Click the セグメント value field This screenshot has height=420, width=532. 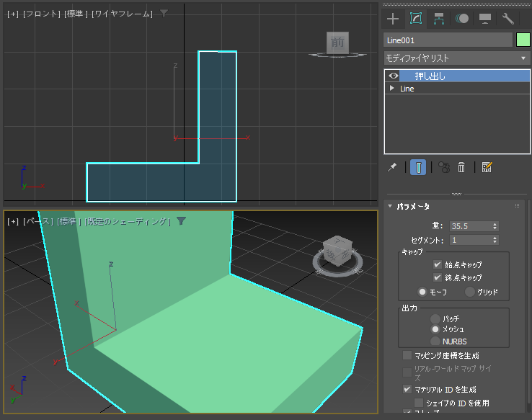(x=470, y=240)
